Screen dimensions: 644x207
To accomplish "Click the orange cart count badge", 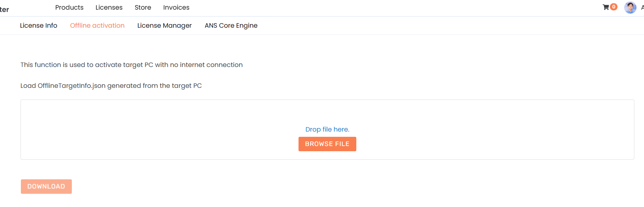I will [614, 7].
